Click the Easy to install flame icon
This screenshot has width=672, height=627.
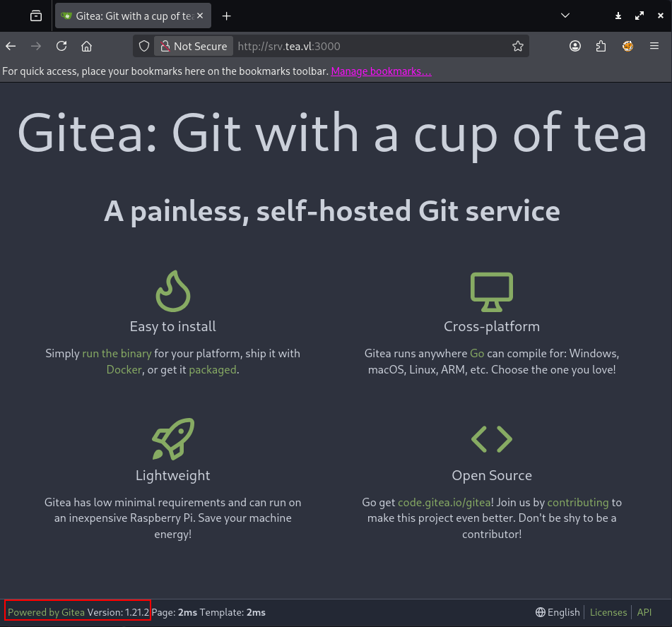click(173, 290)
